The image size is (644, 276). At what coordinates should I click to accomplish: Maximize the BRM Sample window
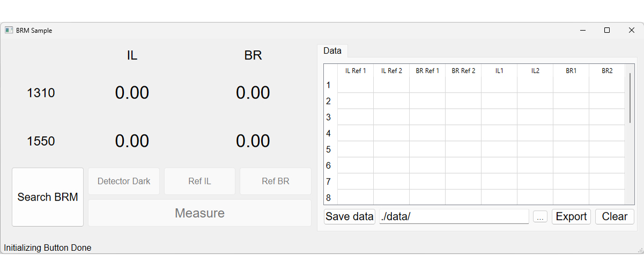607,31
